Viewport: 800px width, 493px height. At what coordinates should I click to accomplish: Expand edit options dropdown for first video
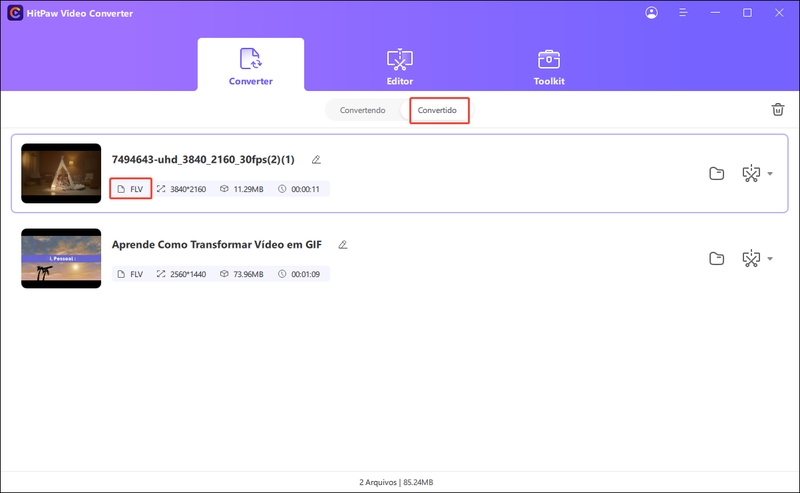[x=770, y=174]
